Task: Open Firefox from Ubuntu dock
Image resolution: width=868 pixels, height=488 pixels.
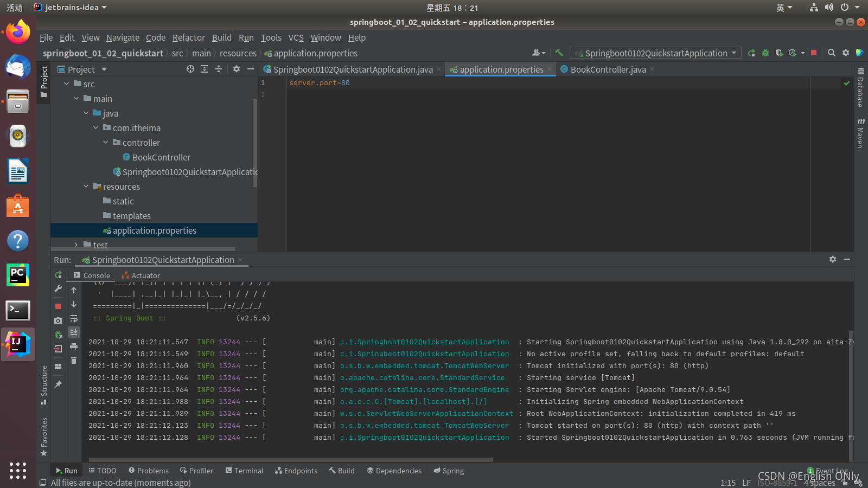Action: [18, 32]
